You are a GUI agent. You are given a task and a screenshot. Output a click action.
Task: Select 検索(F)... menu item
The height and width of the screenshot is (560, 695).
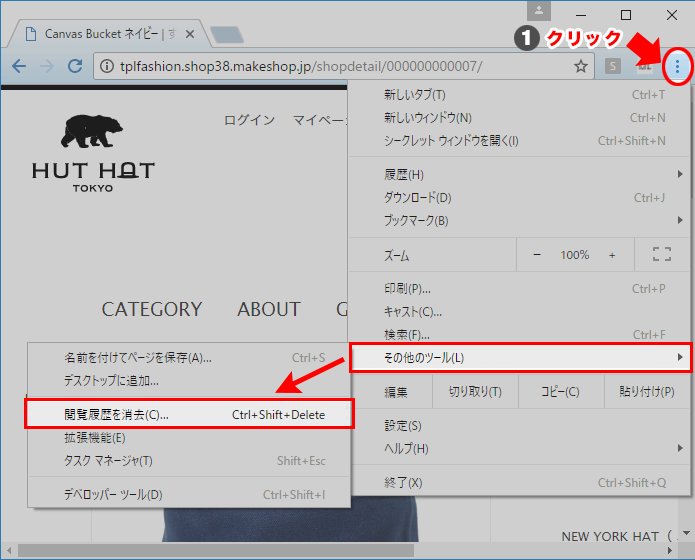coord(519,334)
